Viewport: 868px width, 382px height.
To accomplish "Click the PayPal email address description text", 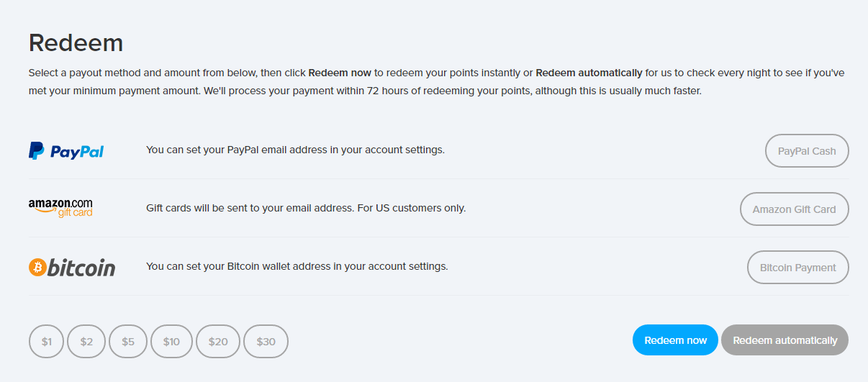I will pyautogui.click(x=295, y=150).
